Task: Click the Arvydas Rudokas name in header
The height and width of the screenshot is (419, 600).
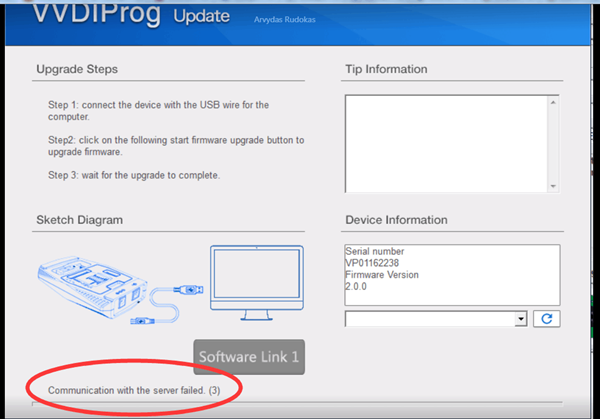Action: point(285,20)
